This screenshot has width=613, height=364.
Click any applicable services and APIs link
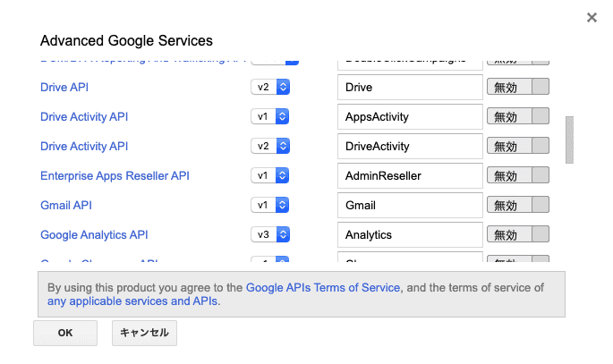pos(132,301)
